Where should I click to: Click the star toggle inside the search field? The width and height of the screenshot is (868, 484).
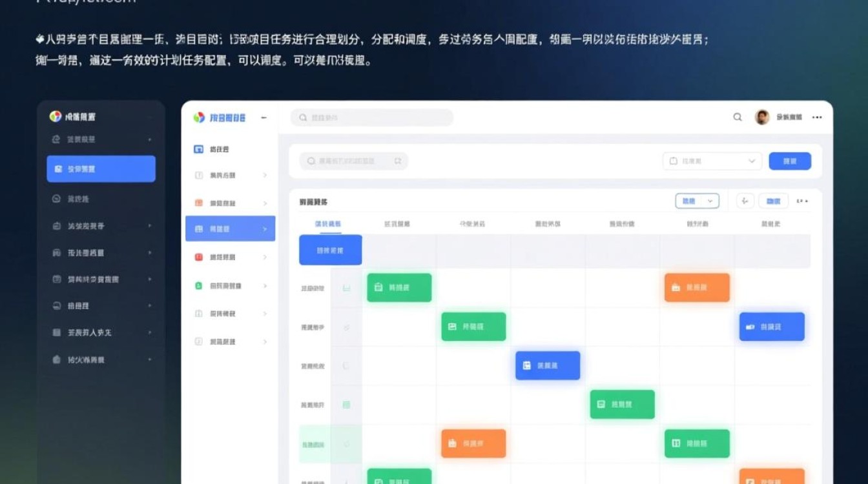click(398, 161)
